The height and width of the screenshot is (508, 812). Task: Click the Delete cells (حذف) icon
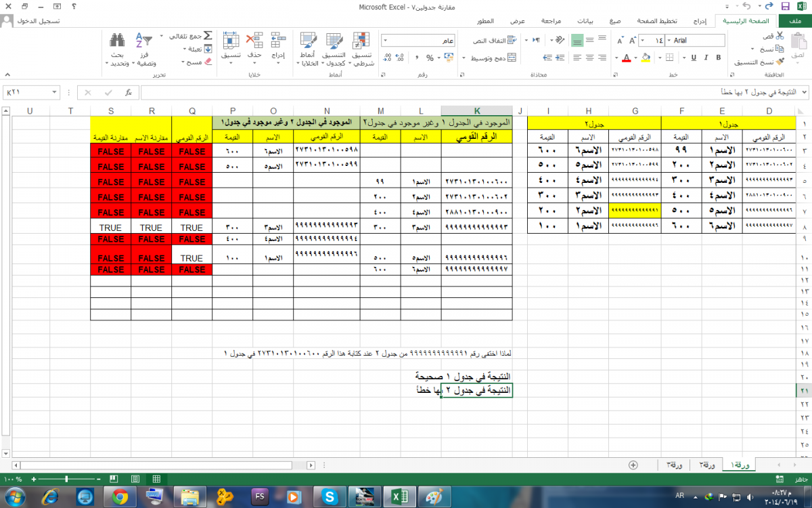point(254,41)
